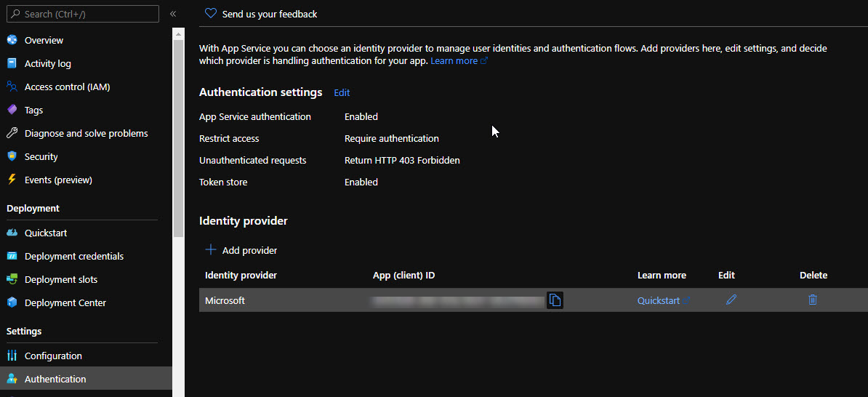This screenshot has width=868, height=397.
Task: Collapse the sidebar with double chevron
Action: coord(173,14)
